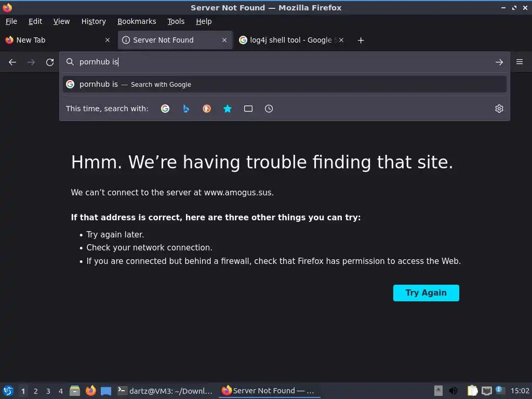The image size is (532, 399).
Task: Click the Try Again button
Action: [x=426, y=293]
